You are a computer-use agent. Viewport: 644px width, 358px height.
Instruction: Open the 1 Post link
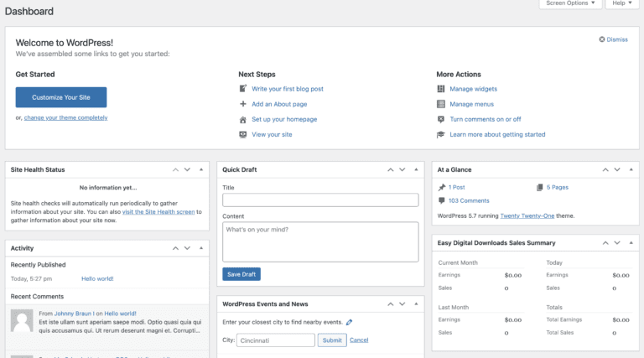pos(457,187)
